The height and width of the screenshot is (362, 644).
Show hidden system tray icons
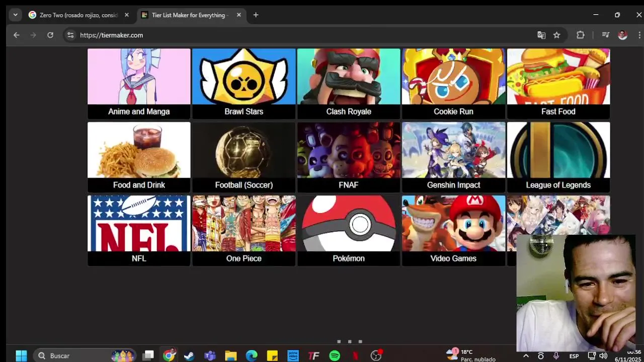click(526, 356)
